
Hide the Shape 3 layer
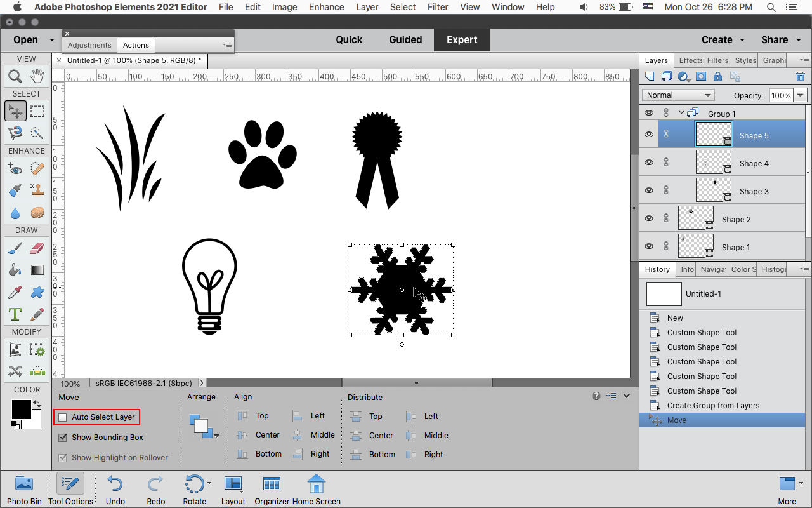tap(649, 190)
